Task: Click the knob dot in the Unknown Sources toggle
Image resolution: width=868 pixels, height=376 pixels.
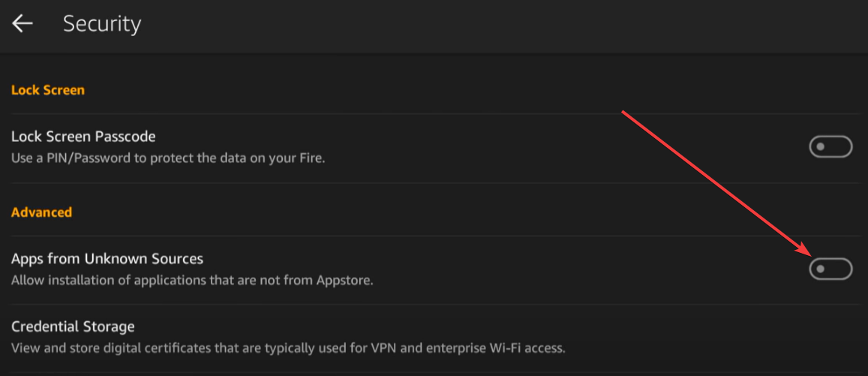Action: (821, 269)
